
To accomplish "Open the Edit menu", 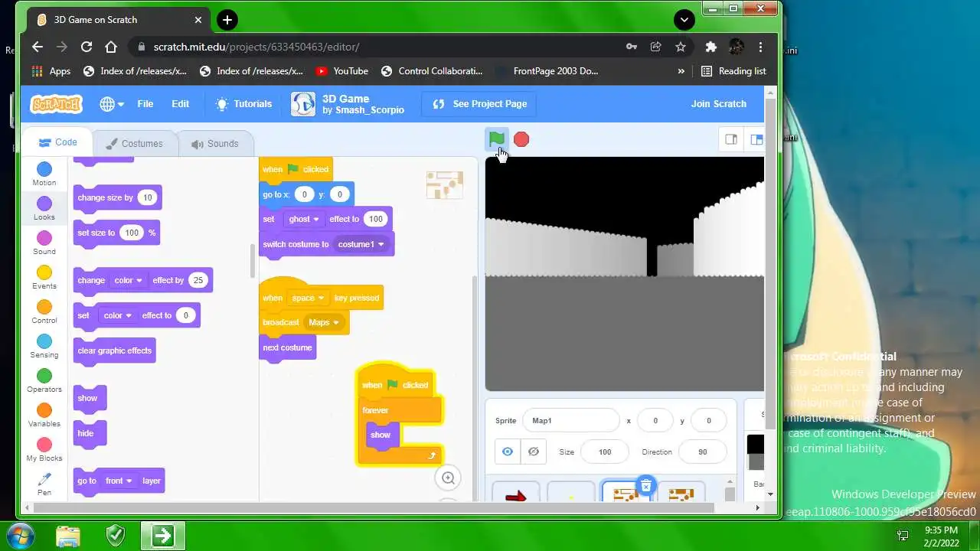I will pyautogui.click(x=180, y=104).
